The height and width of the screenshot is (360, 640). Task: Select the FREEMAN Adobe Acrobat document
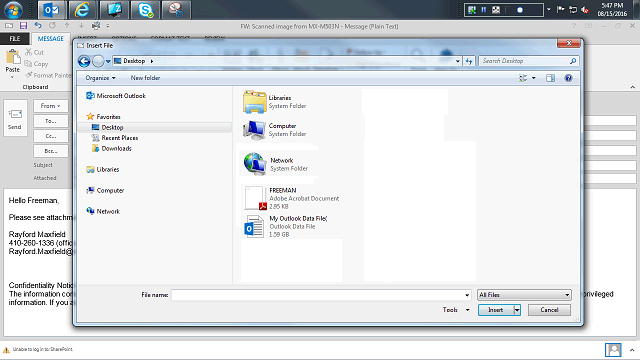[291, 198]
